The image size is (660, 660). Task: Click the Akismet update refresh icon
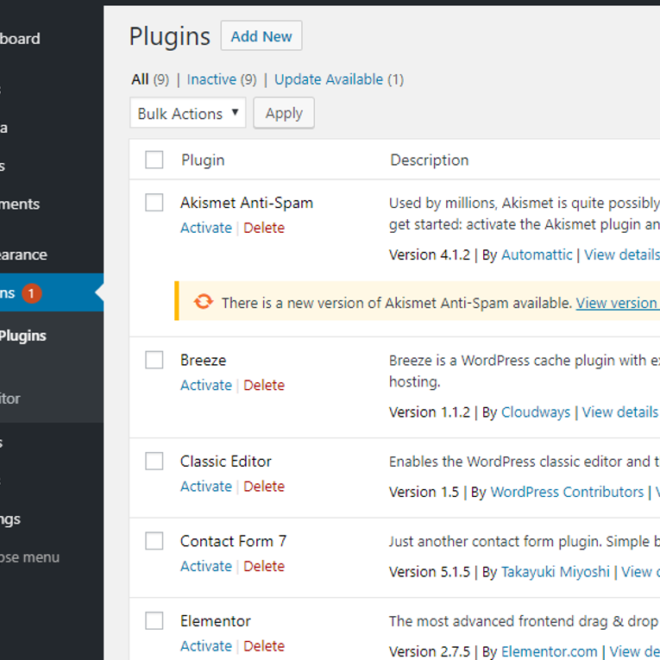click(203, 301)
